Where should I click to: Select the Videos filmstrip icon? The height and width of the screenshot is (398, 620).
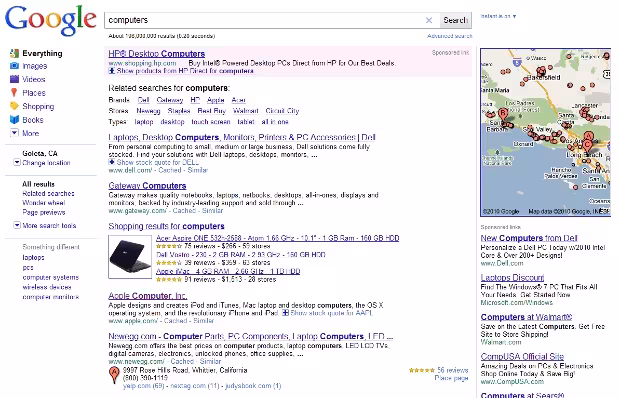click(x=14, y=79)
